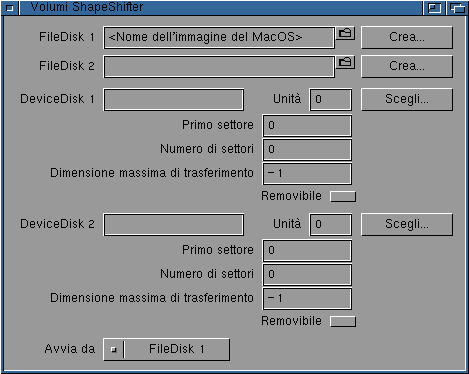Click the window close gadget in title bar
The width and height of the screenshot is (469, 374).
click(10, 8)
